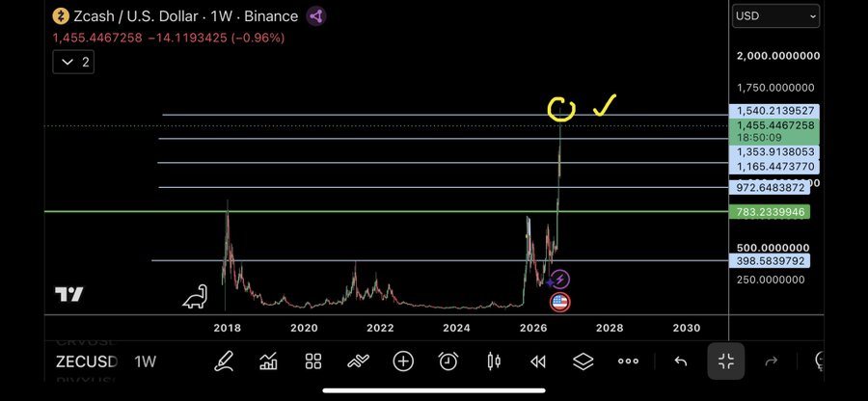Undo the last action with the back arrow
Viewport: 868px width, 401px height.
coord(680,361)
